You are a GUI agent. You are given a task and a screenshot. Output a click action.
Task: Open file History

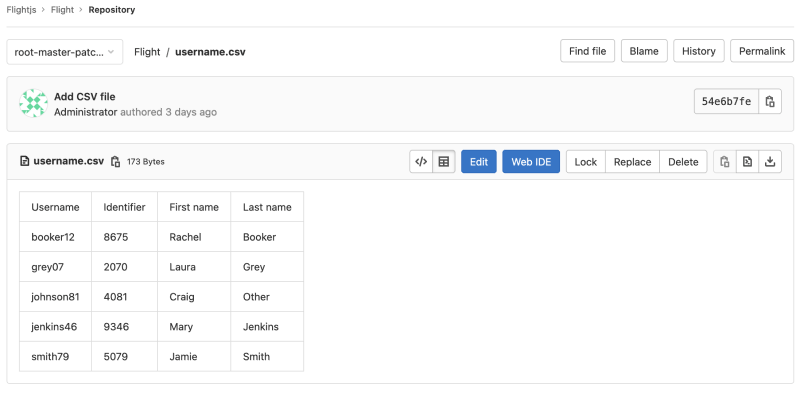(698, 51)
